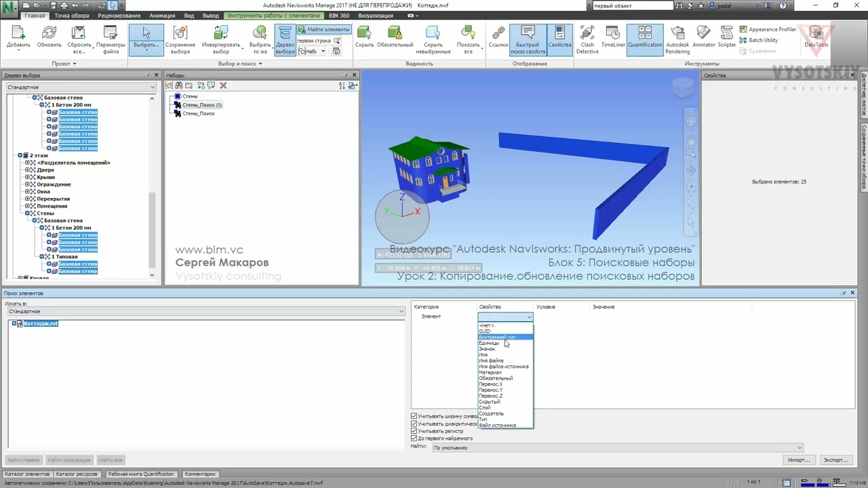Open the Каталог элементов bottom tab
The height and width of the screenshot is (488, 868).
click(x=28, y=474)
